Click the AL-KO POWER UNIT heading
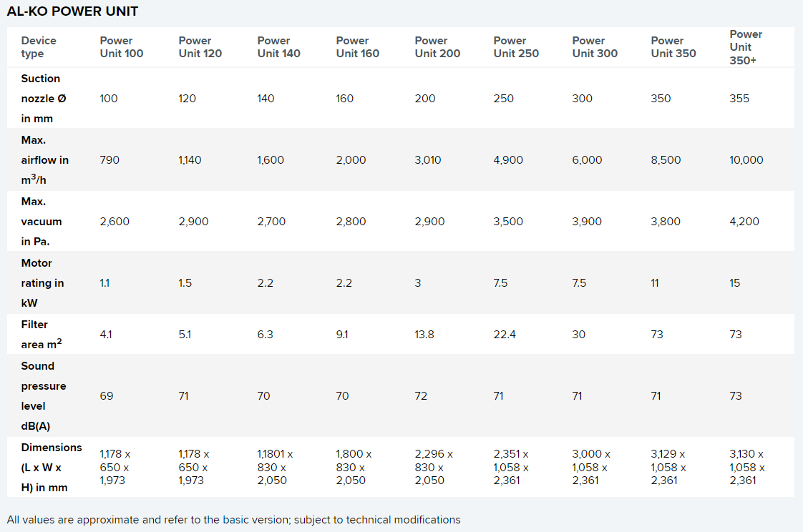The height and width of the screenshot is (532, 803). pyautogui.click(x=72, y=11)
